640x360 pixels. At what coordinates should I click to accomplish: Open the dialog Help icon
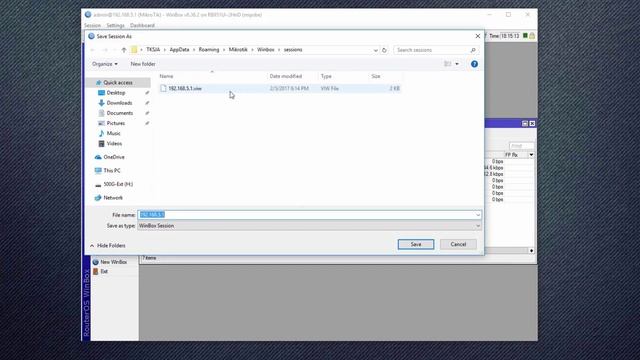pos(474,64)
